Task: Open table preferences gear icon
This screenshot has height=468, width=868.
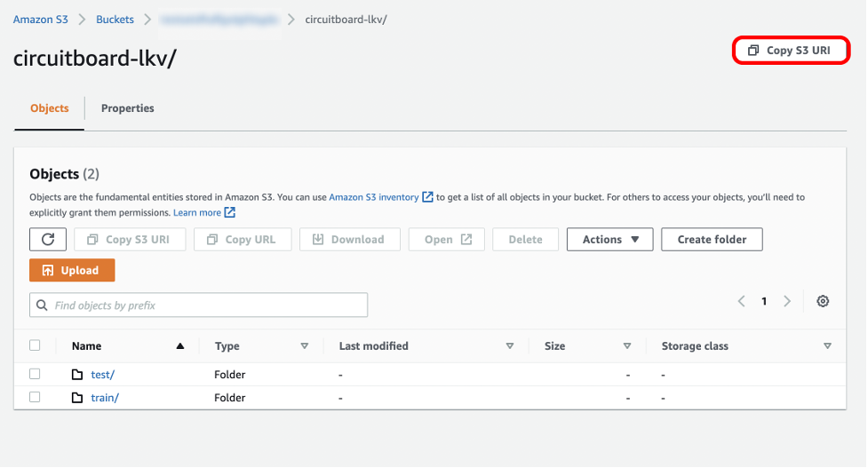Action: (823, 301)
